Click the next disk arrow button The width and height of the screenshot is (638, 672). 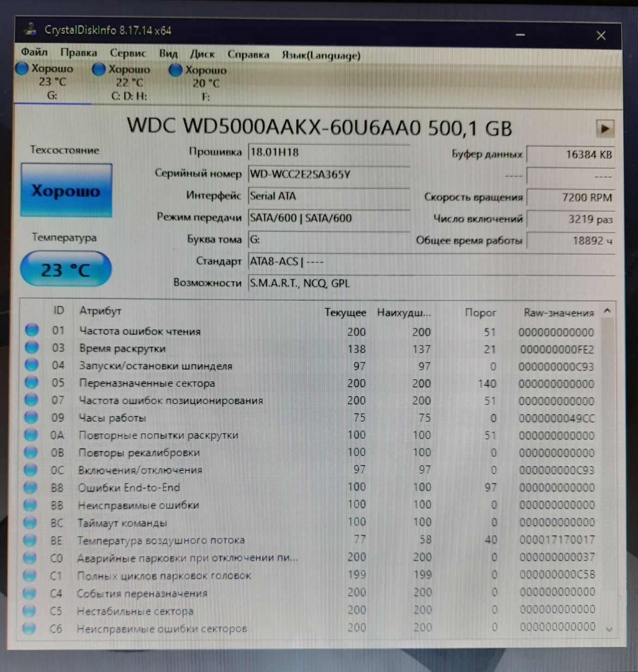(x=605, y=128)
